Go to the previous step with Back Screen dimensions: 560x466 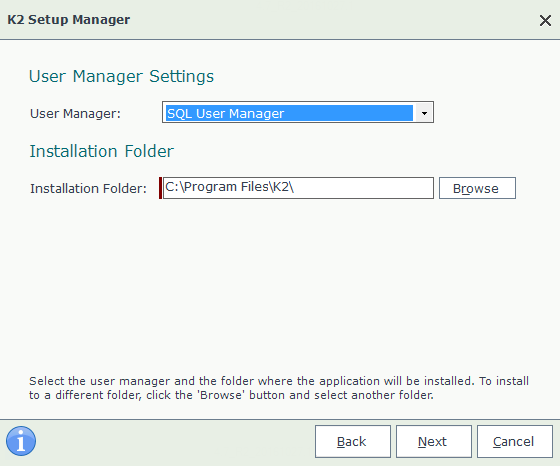tap(353, 441)
